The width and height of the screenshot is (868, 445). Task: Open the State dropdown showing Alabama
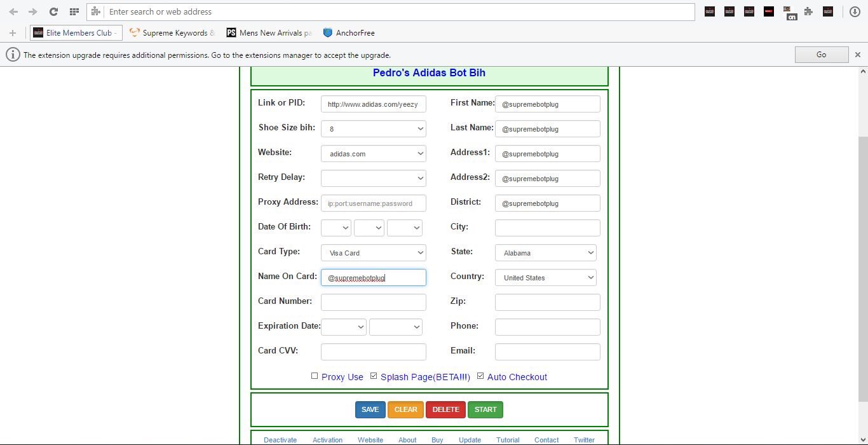546,252
